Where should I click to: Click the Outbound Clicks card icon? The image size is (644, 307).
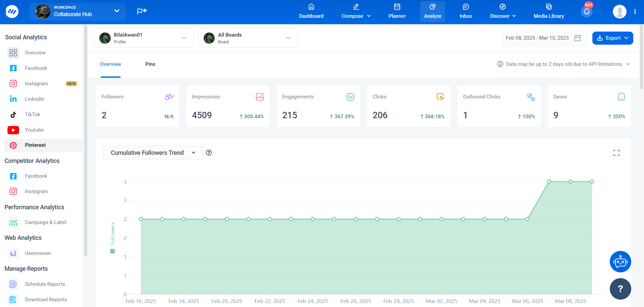531,97
